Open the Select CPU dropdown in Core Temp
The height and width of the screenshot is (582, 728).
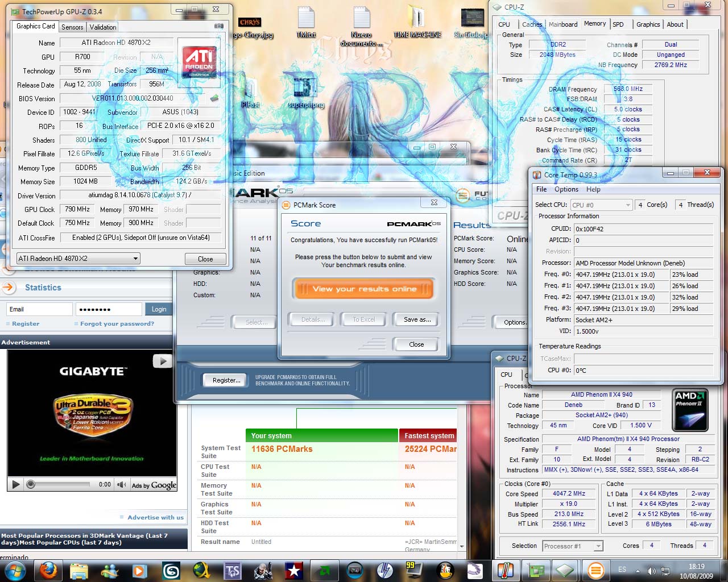(x=601, y=205)
